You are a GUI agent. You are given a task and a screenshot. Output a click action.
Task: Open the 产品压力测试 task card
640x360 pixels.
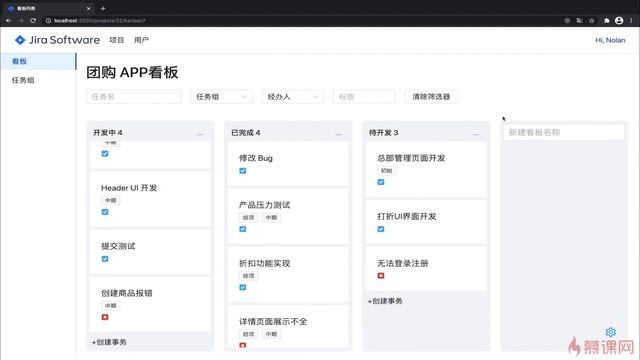[x=288, y=216]
